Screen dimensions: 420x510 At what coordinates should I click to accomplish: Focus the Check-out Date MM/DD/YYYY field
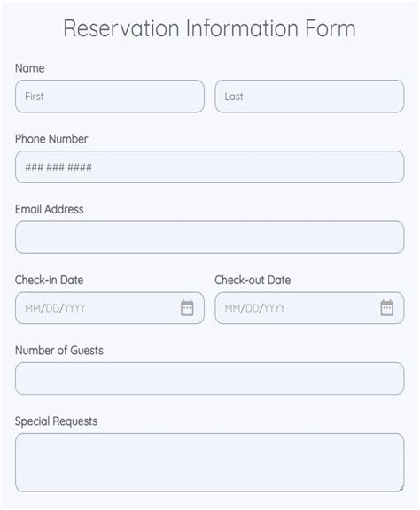(x=309, y=308)
